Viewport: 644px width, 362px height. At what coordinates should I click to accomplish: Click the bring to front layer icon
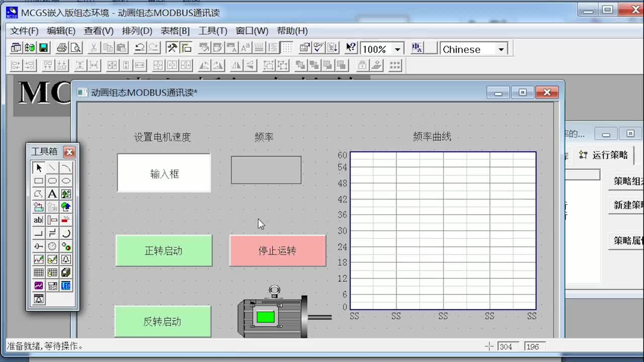point(300,65)
